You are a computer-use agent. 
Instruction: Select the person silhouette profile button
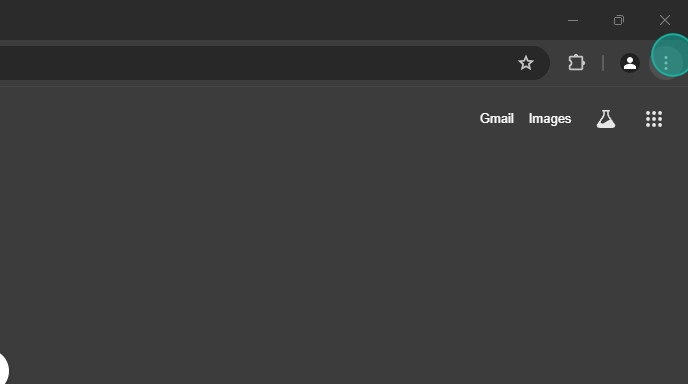pos(630,63)
